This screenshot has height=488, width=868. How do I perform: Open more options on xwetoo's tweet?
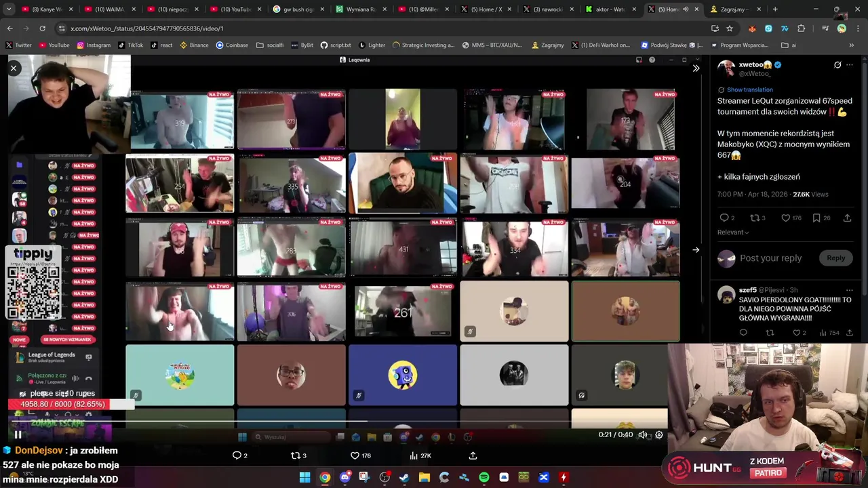click(850, 65)
